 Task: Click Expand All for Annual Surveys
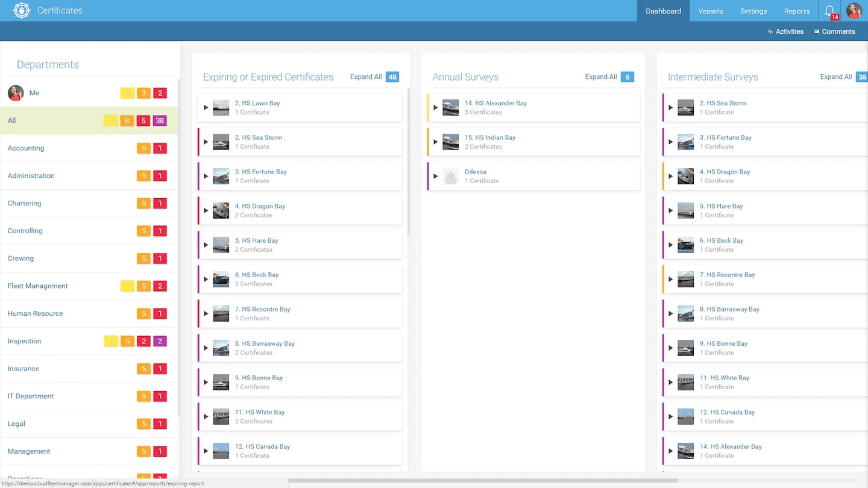click(601, 77)
